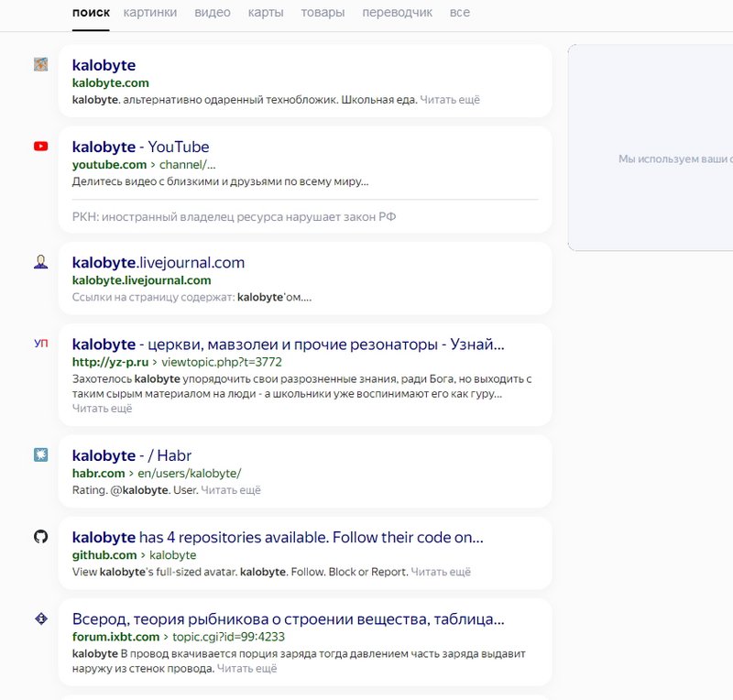
Task: Click snippet View kalobyte's full-sized avatar
Action: [240, 572]
